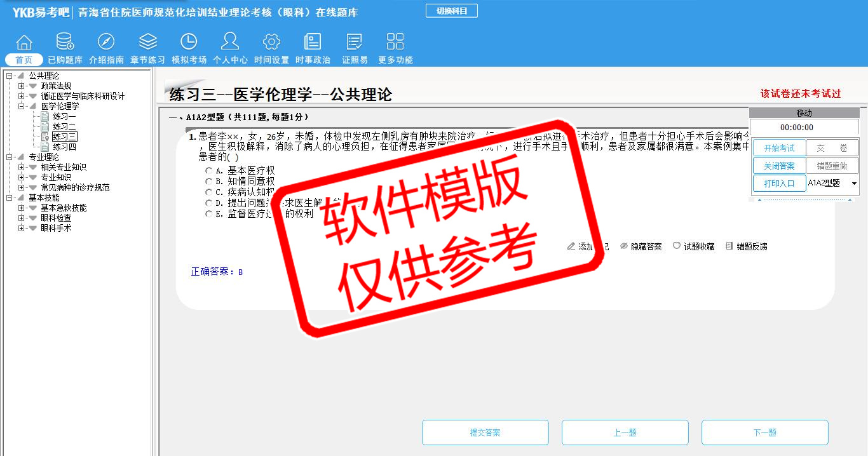
Task: Click the 首页 home tab
Action: click(24, 60)
